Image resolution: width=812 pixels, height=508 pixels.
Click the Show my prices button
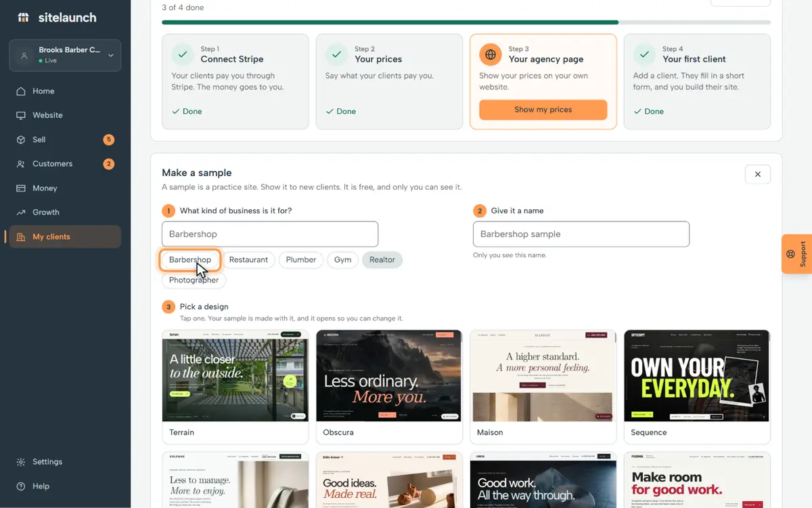click(x=543, y=110)
